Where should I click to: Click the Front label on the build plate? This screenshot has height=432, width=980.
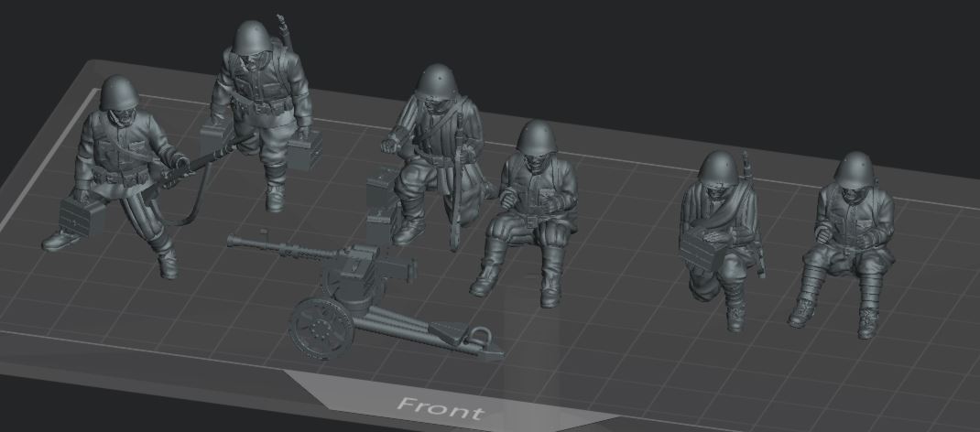pyautogui.click(x=440, y=407)
